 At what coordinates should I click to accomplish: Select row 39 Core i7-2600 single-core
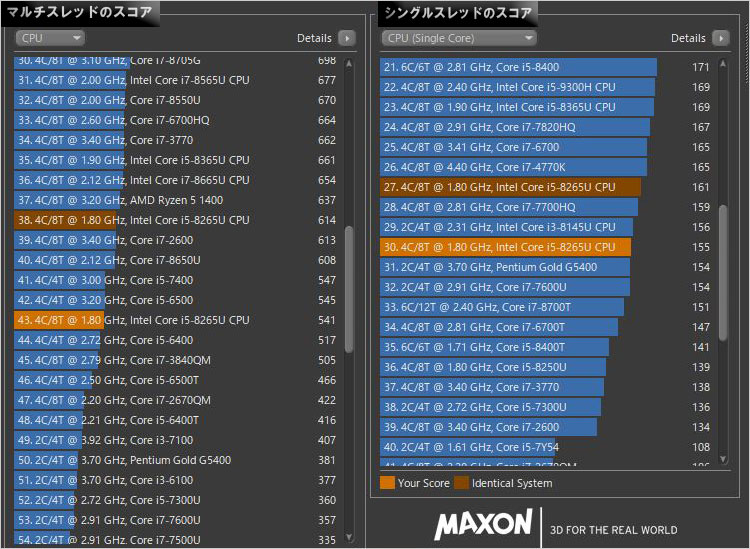[x=545, y=427]
